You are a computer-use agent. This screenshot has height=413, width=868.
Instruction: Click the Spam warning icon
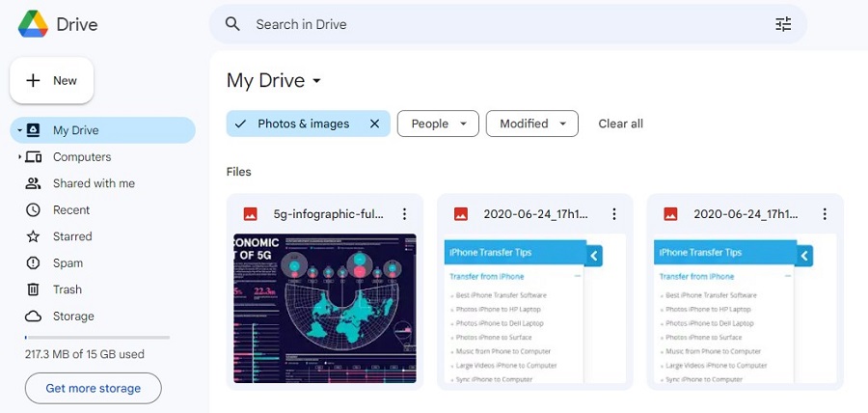(33, 263)
